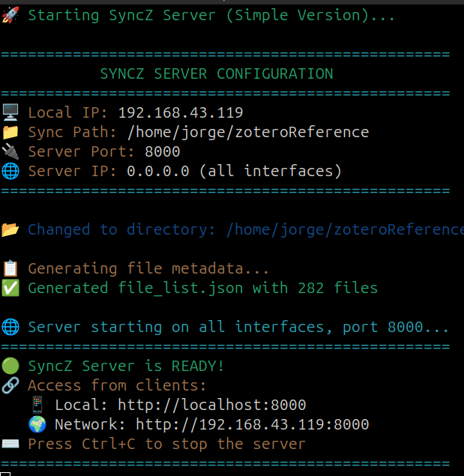Click the chain link icon beside Access from clients

10,385
